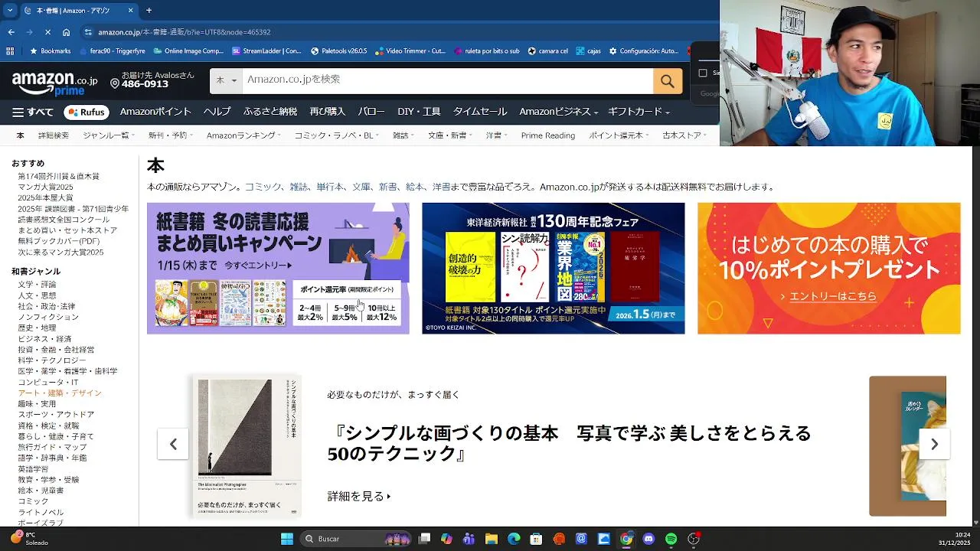Open DIY・工具 in the nav bar

419,112
